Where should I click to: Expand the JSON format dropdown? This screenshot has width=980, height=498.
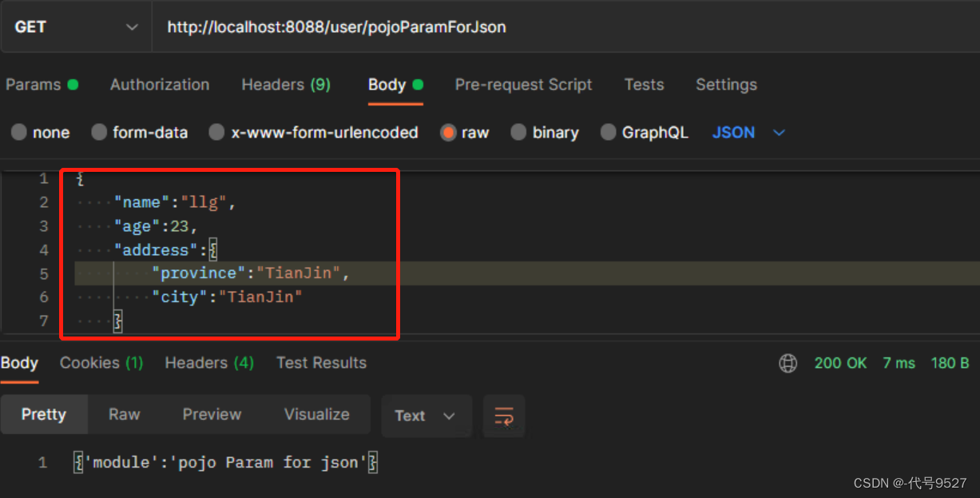click(748, 133)
